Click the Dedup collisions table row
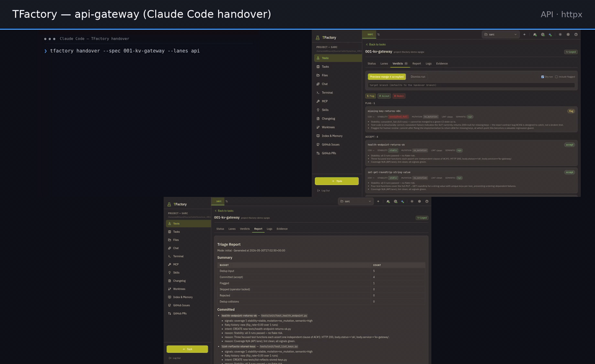Screen dimensions: 595x364 321,302
